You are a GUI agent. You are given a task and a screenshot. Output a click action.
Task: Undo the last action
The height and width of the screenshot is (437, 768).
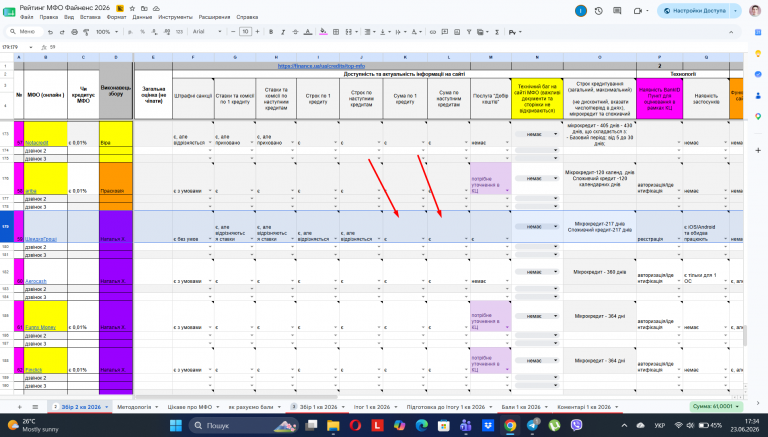pyautogui.click(x=50, y=32)
